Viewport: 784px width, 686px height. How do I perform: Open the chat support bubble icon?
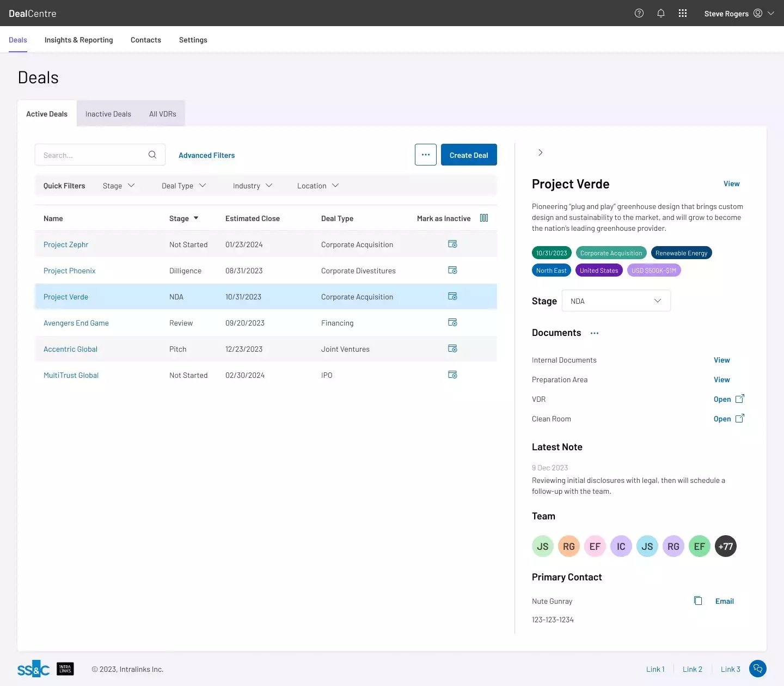pyautogui.click(x=757, y=669)
